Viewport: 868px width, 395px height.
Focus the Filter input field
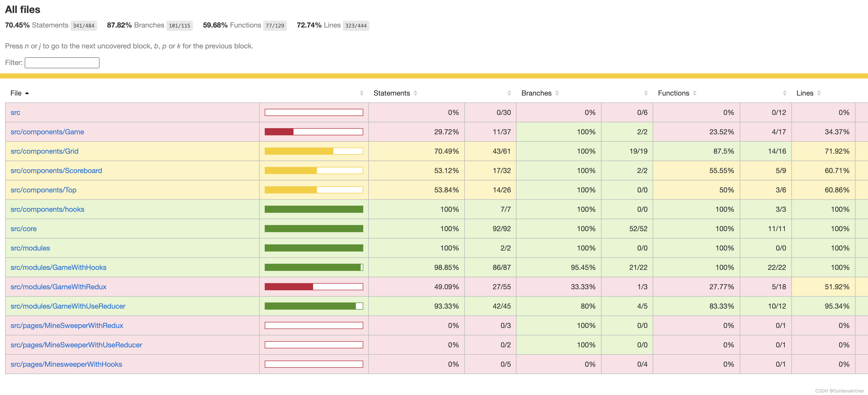[x=62, y=63]
